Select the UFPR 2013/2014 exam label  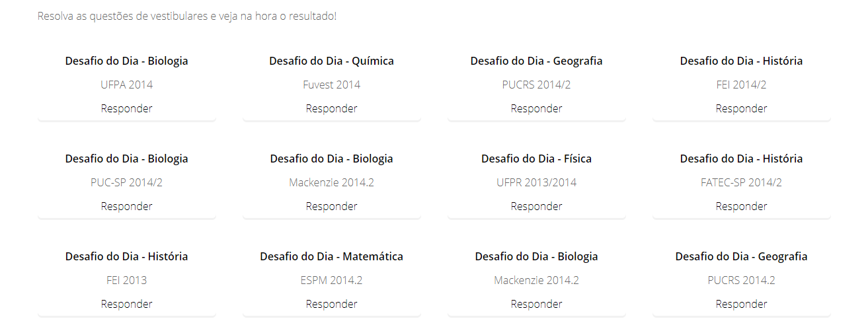[536, 182]
